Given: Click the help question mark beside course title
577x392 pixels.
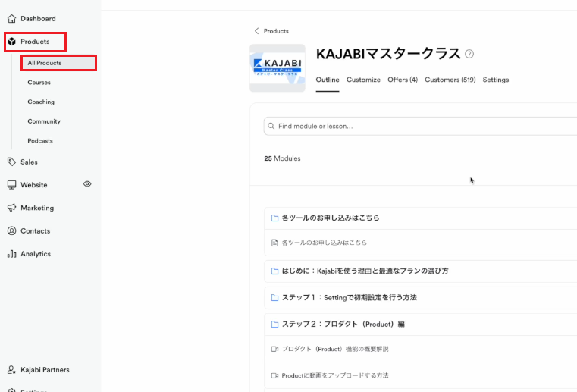Looking at the screenshot, I should (x=469, y=54).
